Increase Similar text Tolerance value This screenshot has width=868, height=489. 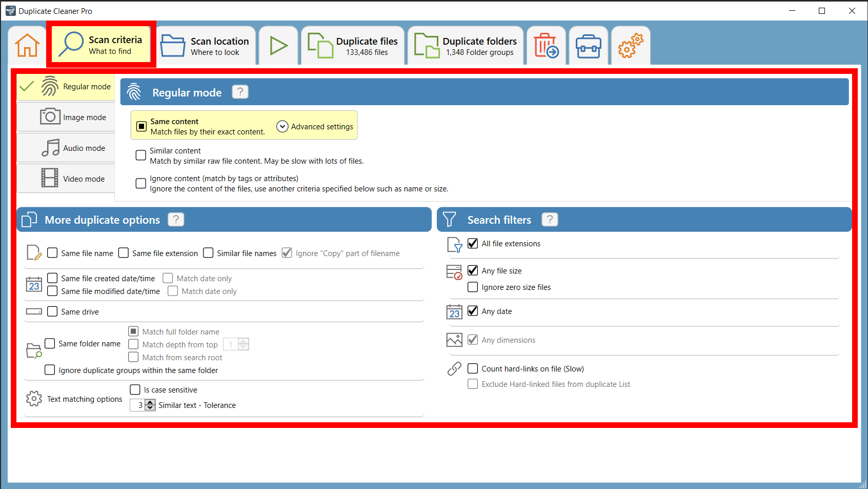coord(151,402)
